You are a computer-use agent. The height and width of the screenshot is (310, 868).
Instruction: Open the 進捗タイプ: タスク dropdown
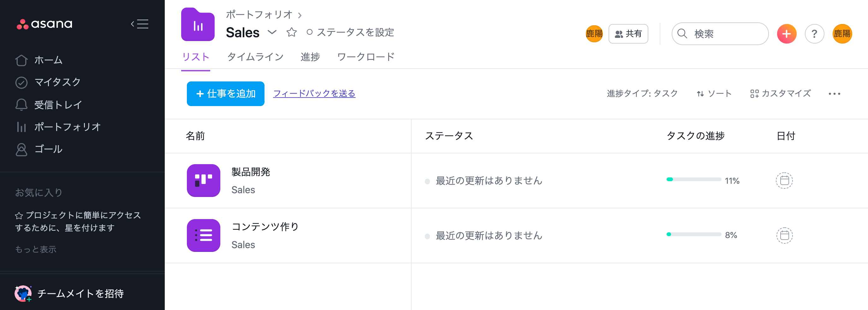(642, 94)
